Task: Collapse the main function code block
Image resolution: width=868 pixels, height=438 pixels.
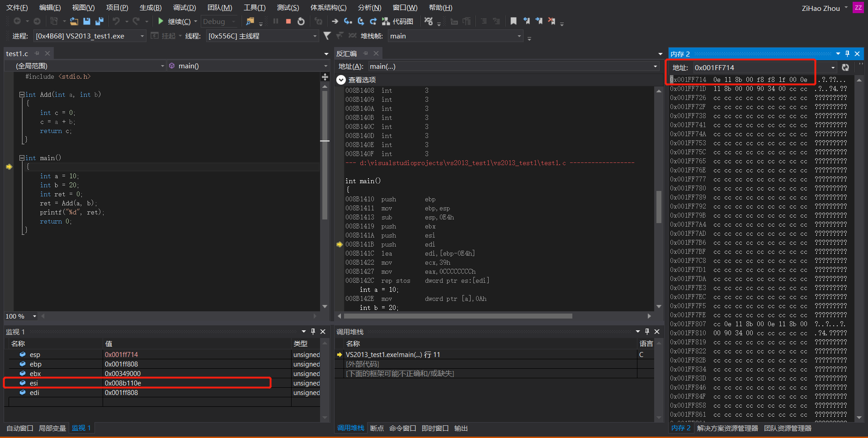Action: (x=21, y=158)
